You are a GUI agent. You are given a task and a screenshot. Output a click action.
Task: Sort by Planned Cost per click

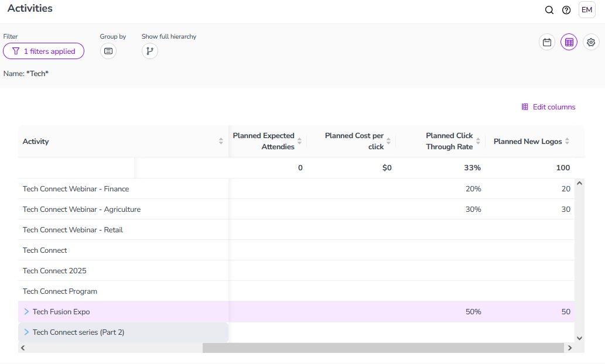click(x=389, y=142)
